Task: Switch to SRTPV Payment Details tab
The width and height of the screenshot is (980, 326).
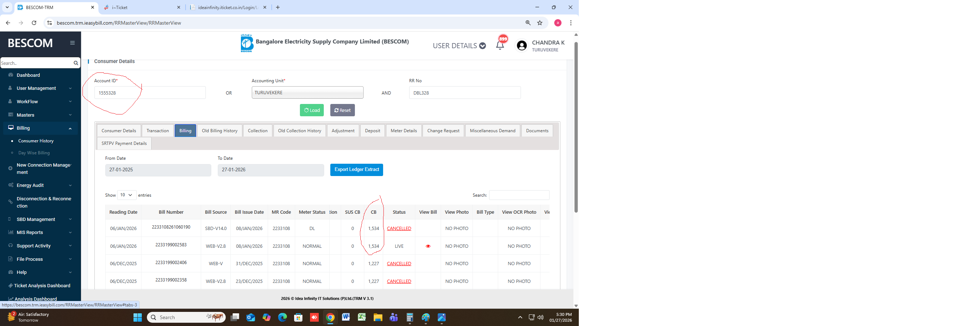Action: click(124, 143)
